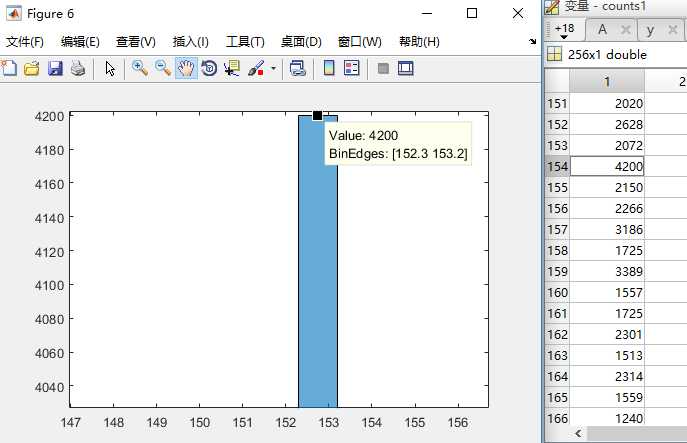
Task: Select the cell containing 1513
Action: [x=607, y=356]
